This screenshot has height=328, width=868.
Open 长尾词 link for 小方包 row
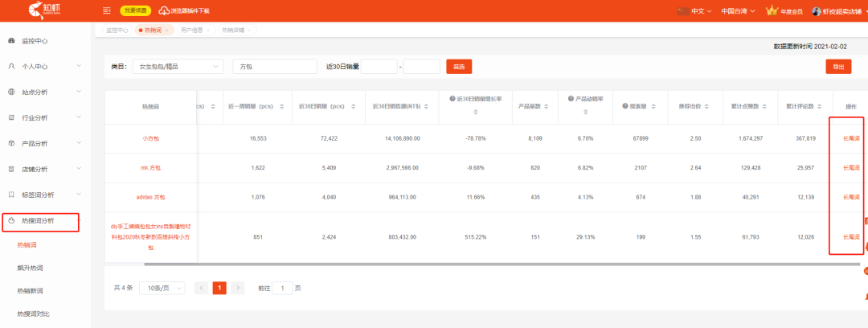(851, 138)
